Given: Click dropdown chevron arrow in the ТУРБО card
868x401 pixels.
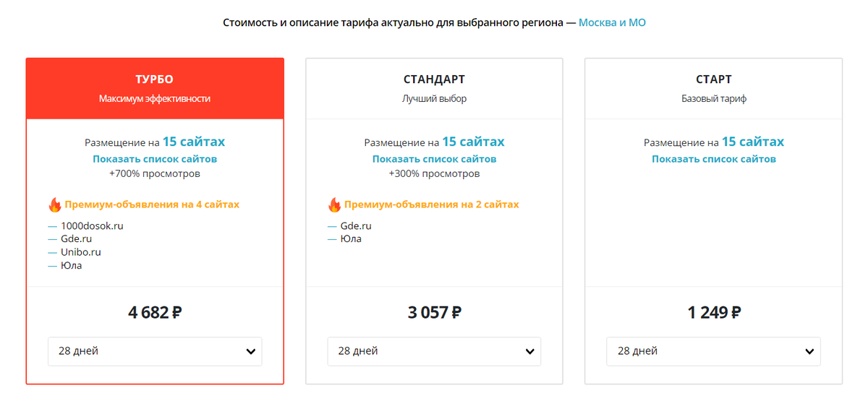Looking at the screenshot, I should pos(250,352).
